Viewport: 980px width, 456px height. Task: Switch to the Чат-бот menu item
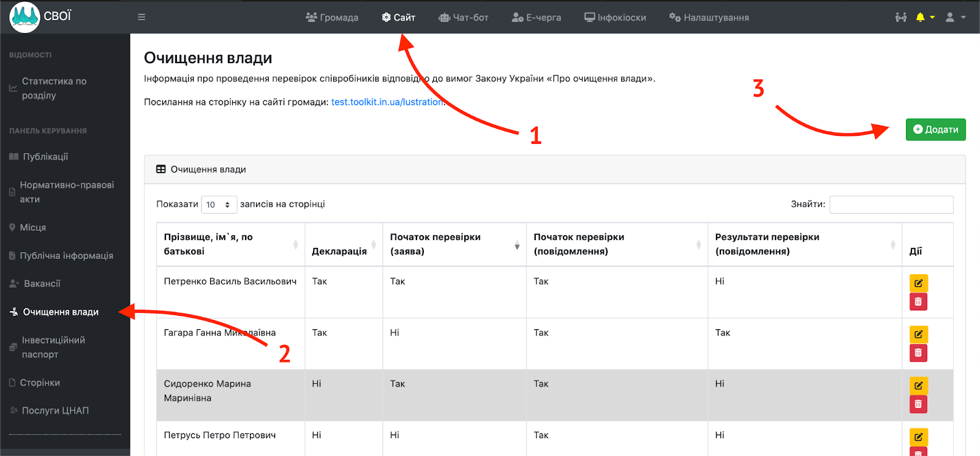[464, 17]
